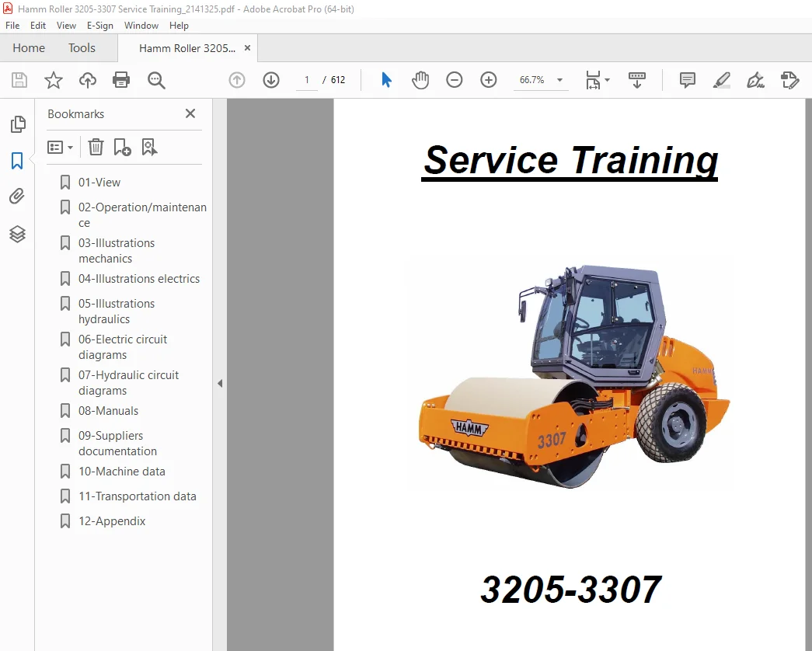Open the Window menu
The width and height of the screenshot is (812, 651).
point(141,26)
